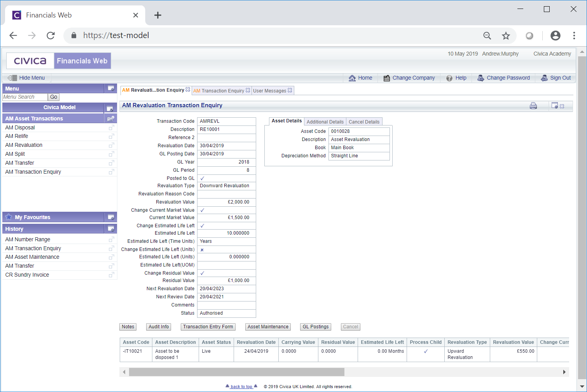The image size is (587, 392).
Task: Switch to the Cancel Details tab
Action: point(364,122)
